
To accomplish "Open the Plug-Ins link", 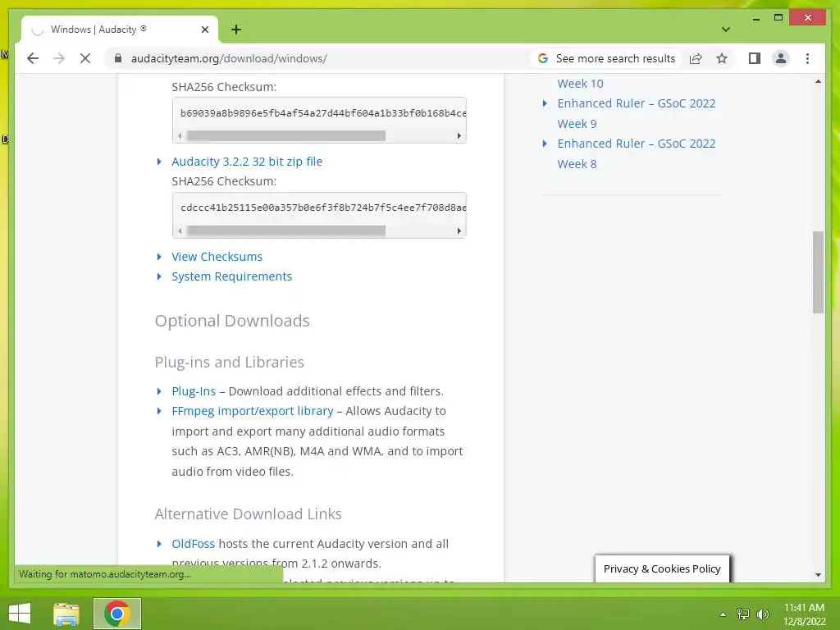I will pyautogui.click(x=194, y=391).
